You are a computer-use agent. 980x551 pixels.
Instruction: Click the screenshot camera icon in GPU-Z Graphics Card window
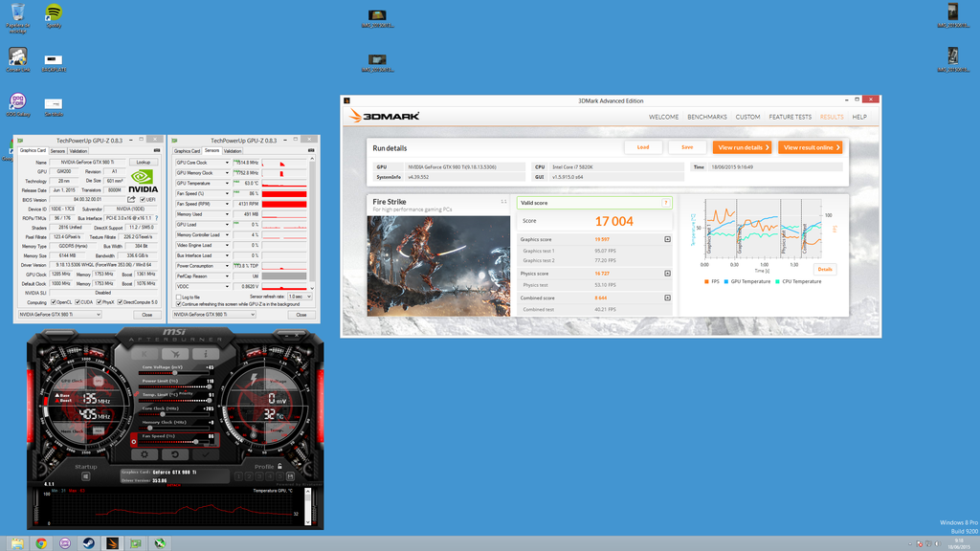coord(157,150)
